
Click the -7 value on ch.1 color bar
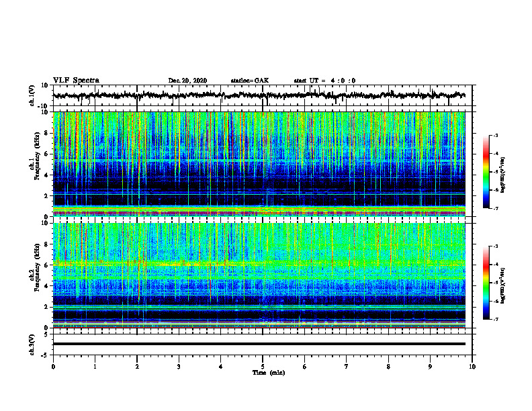(495, 208)
